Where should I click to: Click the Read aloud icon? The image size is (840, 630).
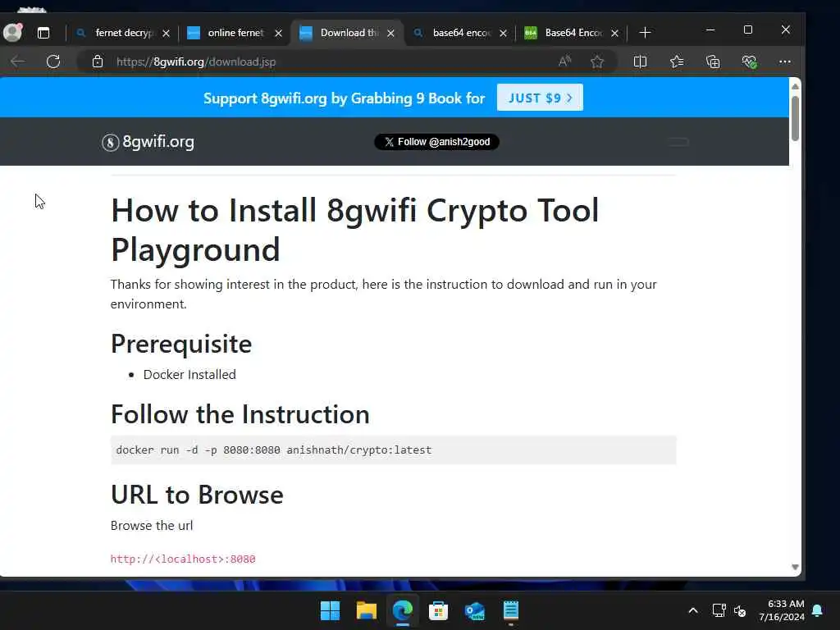[x=564, y=62]
